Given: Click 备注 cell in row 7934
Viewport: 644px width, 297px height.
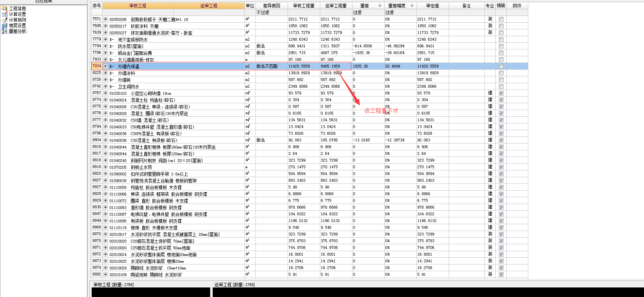Looking at the screenshot, I should [466, 66].
